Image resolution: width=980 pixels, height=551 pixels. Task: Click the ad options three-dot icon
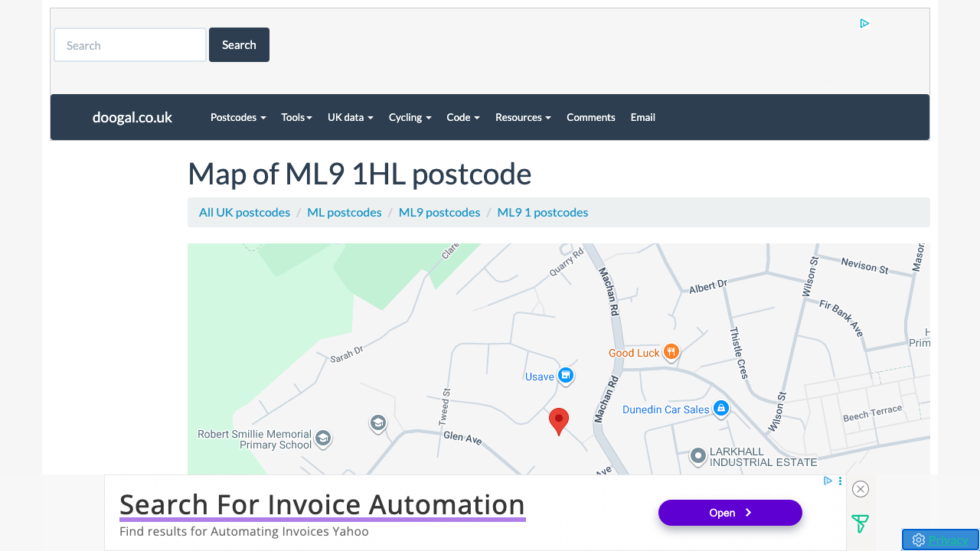(x=841, y=481)
